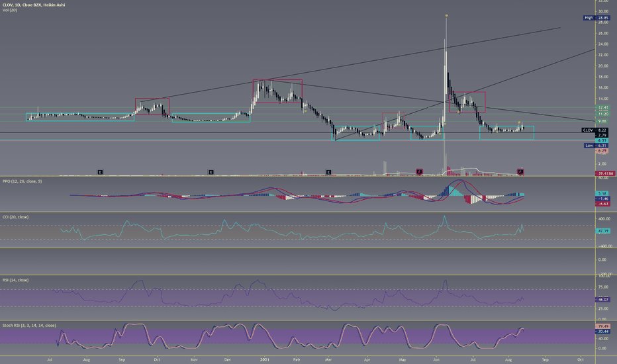Click the Vol (20) indicator label
Image resolution: width=617 pixels, height=364 pixels.
tap(9, 10)
